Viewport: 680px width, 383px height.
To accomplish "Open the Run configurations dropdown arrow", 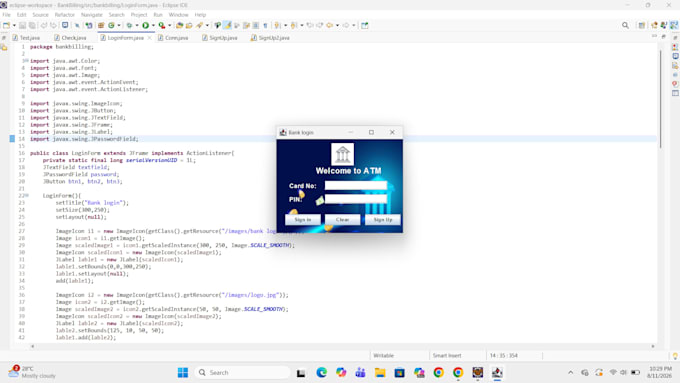I will [153, 26].
